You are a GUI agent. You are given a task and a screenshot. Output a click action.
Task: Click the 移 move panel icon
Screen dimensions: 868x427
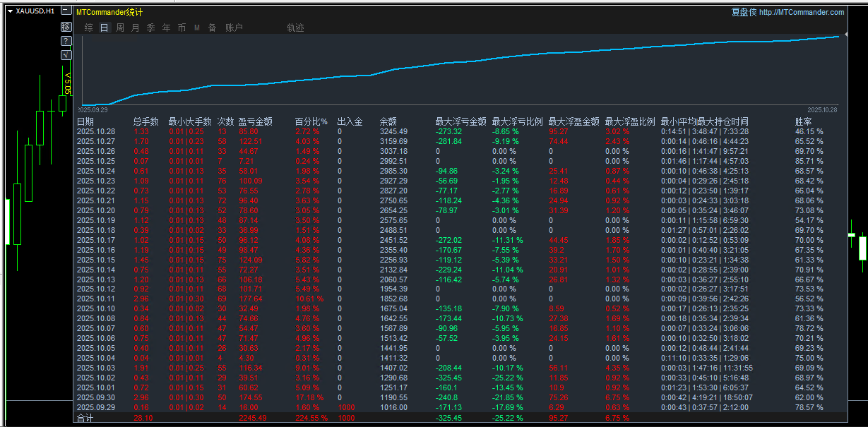(x=66, y=27)
